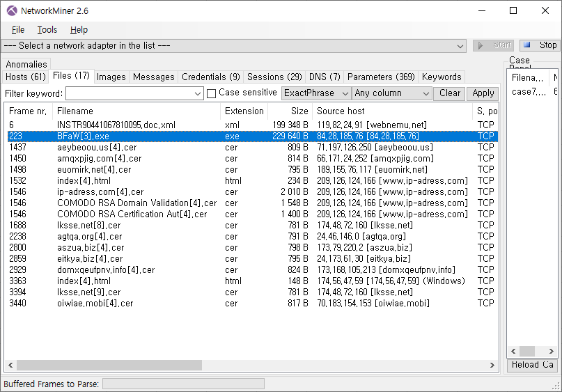Expand the Filter keyword dropdown arrow
Screen dimensions: 562x392
click(x=198, y=93)
